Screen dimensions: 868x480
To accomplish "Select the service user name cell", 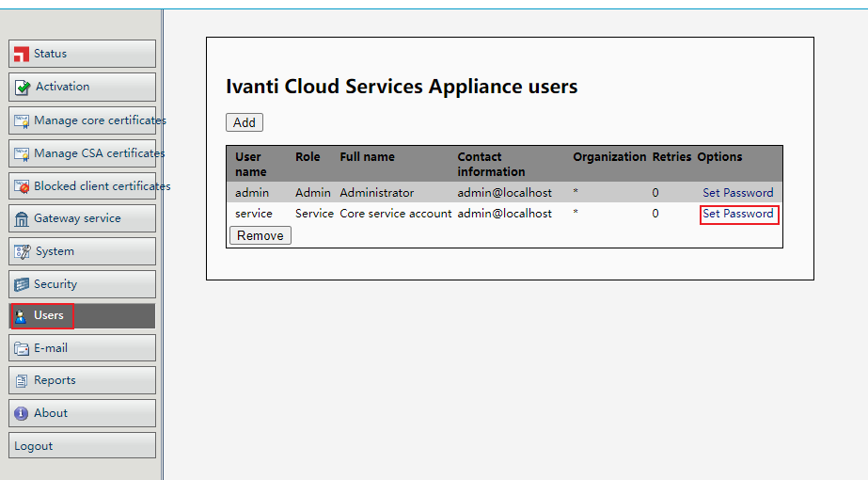I will (254, 214).
